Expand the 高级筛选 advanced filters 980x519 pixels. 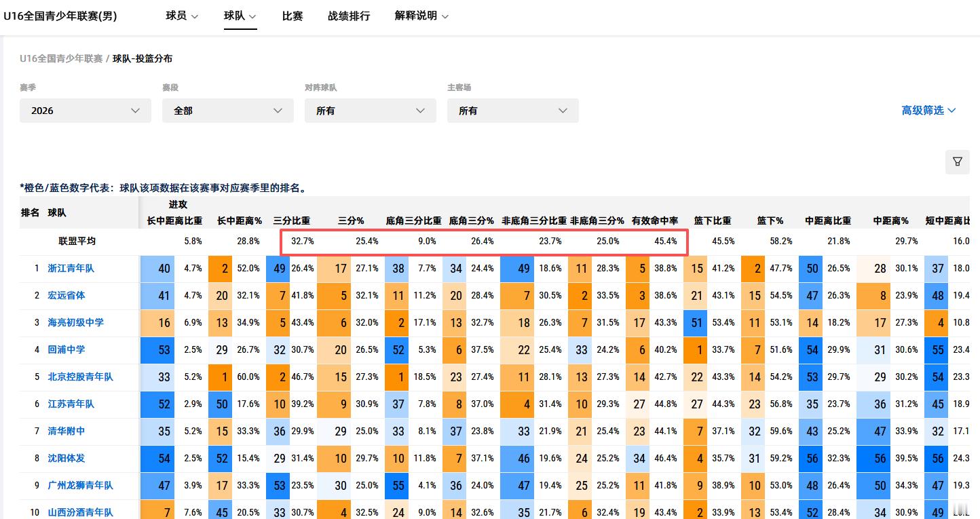[928, 111]
